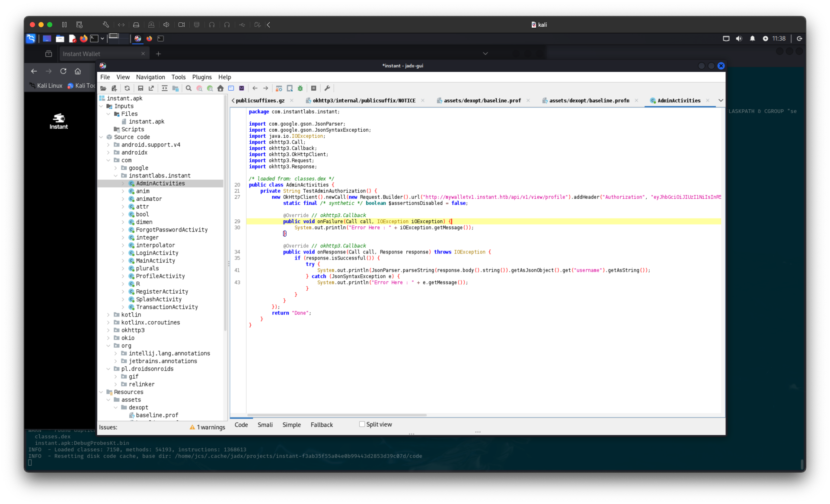
Task: Click the save project toolbar icon
Action: pyautogui.click(x=140, y=89)
